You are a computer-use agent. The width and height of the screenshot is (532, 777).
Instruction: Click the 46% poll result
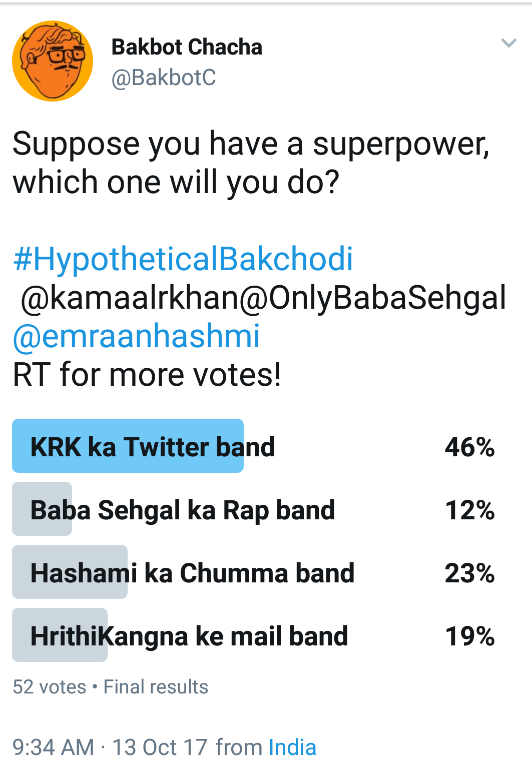[x=469, y=447]
